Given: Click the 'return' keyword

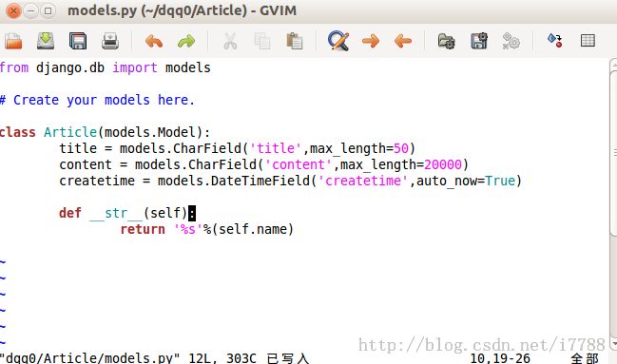Looking at the screenshot, I should pos(143,229).
